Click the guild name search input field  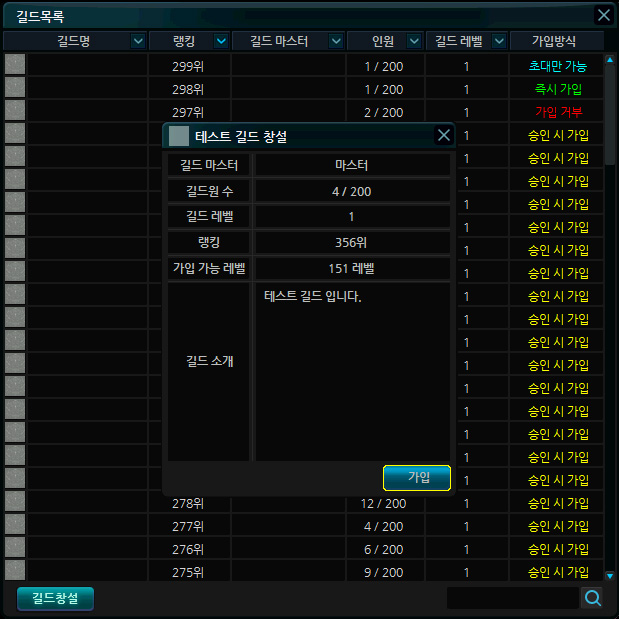click(x=512, y=598)
